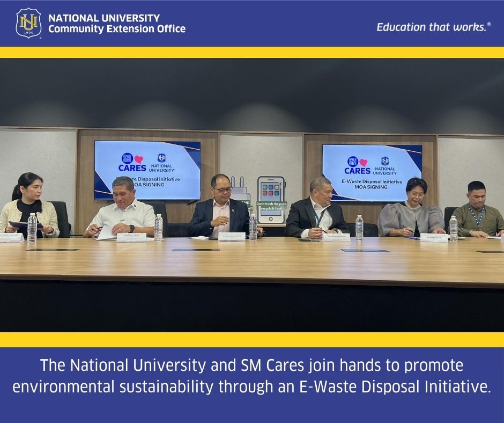The width and height of the screenshot is (504, 423).
Task: Click the National University logo on the left screen
Action: point(161,162)
